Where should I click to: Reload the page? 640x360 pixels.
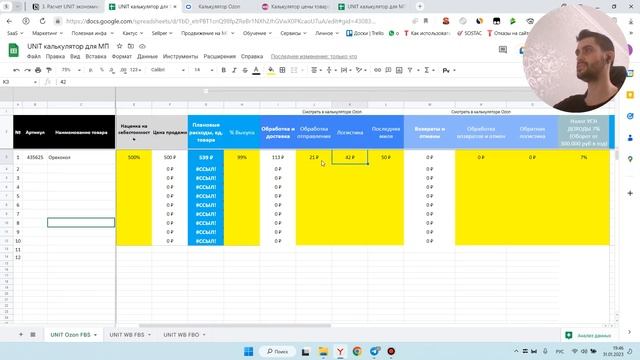click(42, 21)
